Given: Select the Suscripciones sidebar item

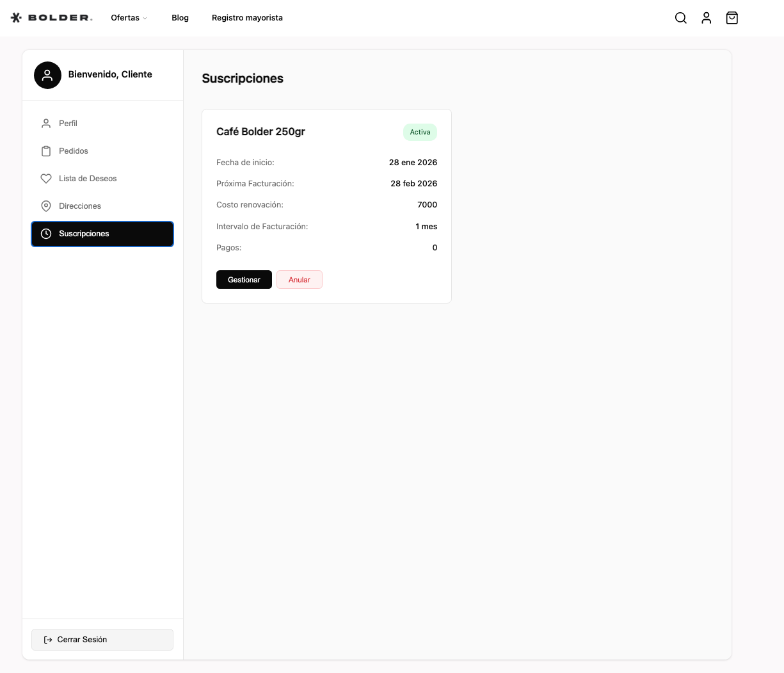Looking at the screenshot, I should tap(102, 234).
